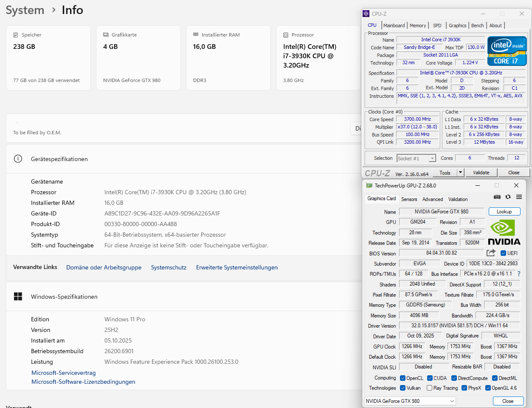532x408 pixels.
Task: Open Graphics Card tab in GPU-Z
Action: [x=382, y=198]
